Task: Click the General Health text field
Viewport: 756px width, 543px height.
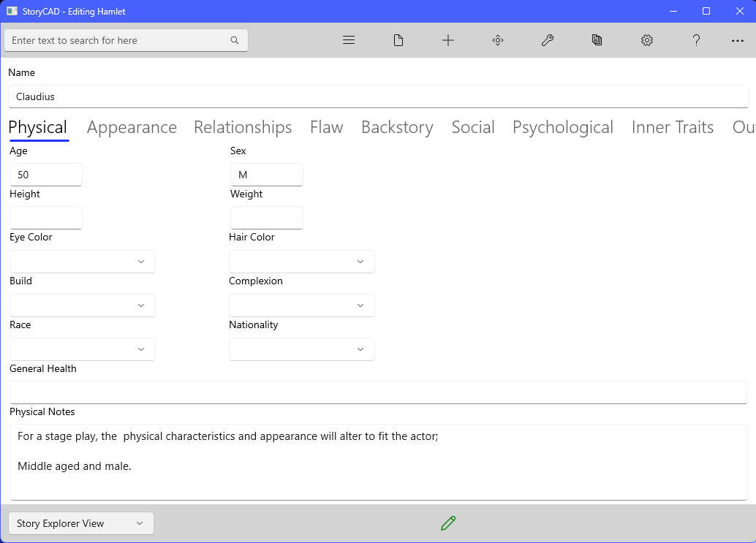Action: [x=379, y=392]
